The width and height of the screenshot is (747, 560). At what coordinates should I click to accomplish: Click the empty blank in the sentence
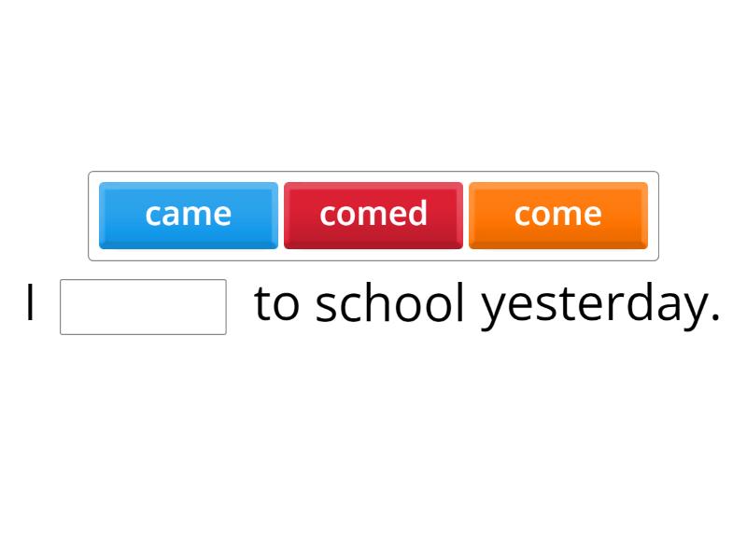click(x=143, y=306)
